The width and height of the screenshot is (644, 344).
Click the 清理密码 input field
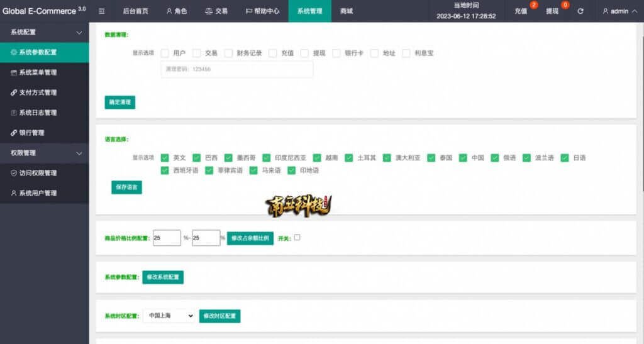click(x=236, y=69)
